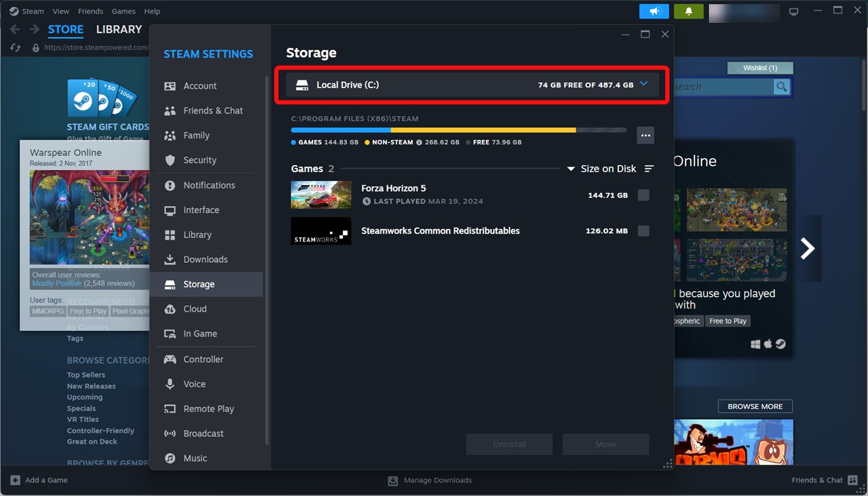
Task: Select the Broadcast settings icon
Action: 169,433
